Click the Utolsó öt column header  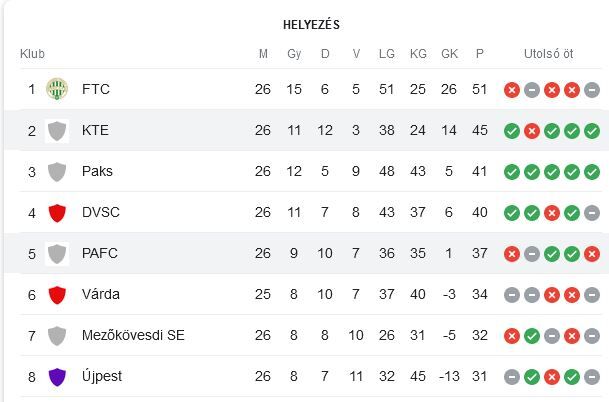pos(548,54)
